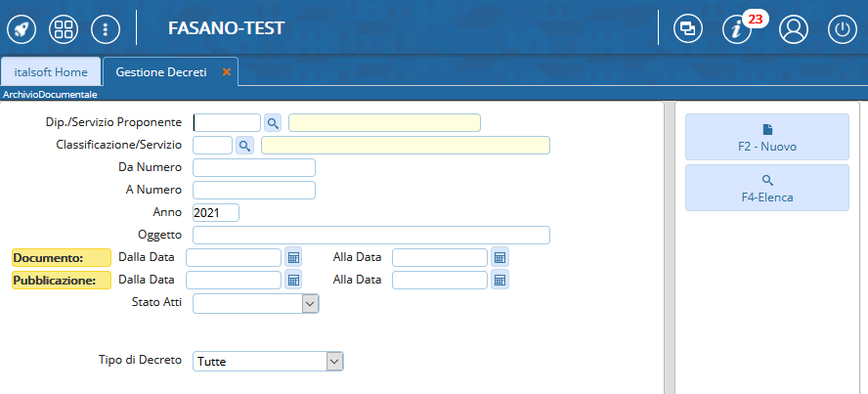868x394 pixels.
Task: Click the overlapping windows icon
Action: (688, 29)
